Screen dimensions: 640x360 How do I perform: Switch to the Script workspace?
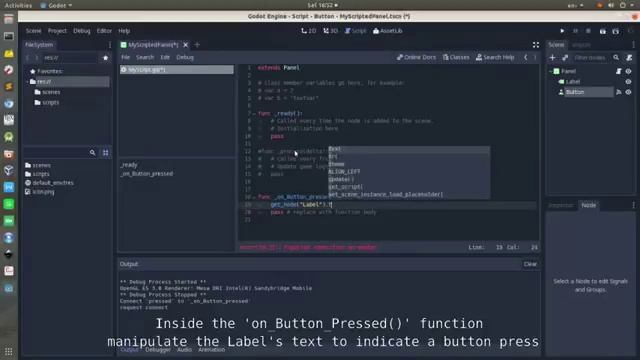pyautogui.click(x=356, y=31)
